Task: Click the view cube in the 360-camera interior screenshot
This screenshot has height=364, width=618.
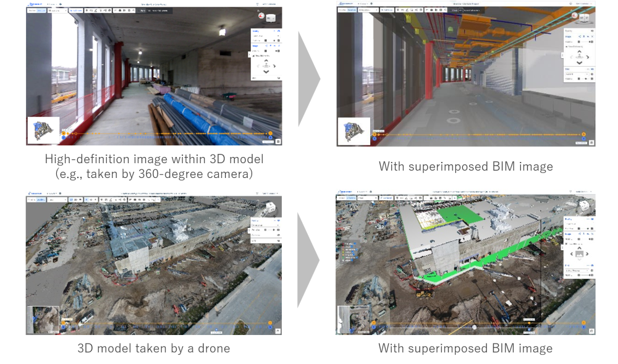Action: click(x=271, y=18)
